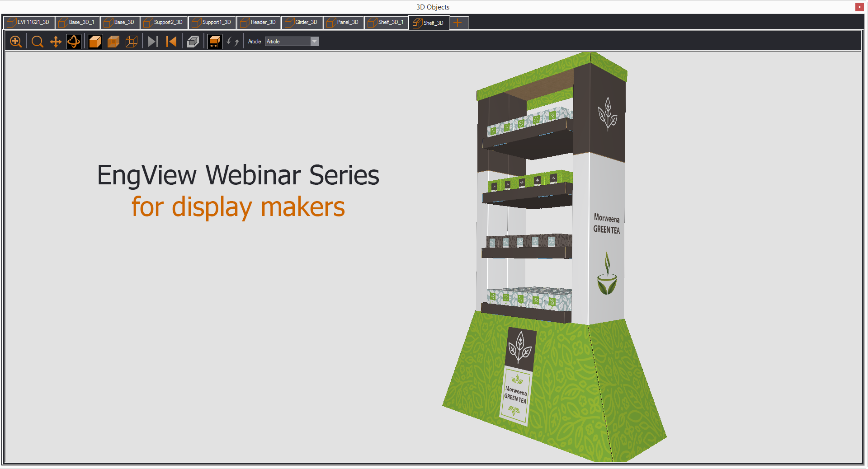Switch to the Support2_3D tab
The width and height of the screenshot is (868, 469).
(164, 22)
